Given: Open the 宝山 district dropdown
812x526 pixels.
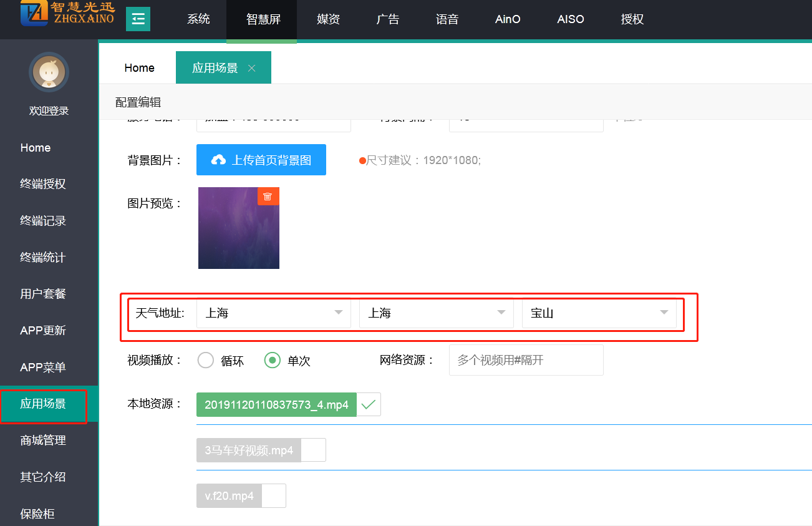Looking at the screenshot, I should [x=599, y=313].
